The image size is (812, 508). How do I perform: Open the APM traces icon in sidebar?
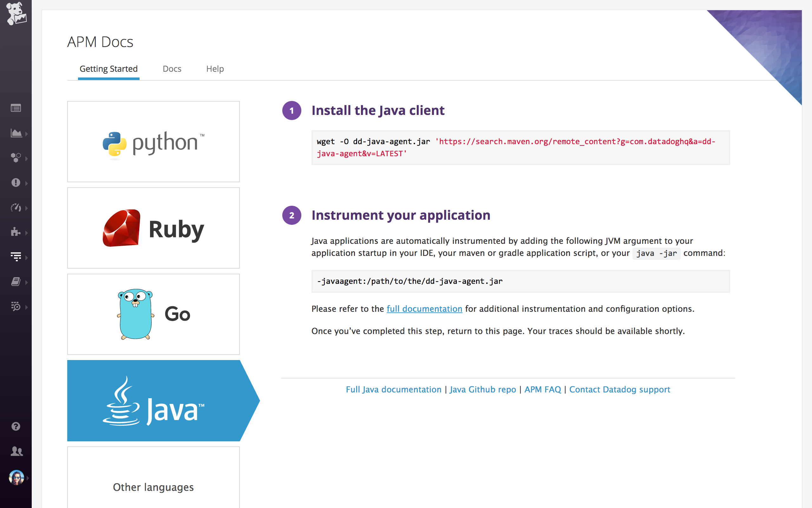(x=16, y=257)
